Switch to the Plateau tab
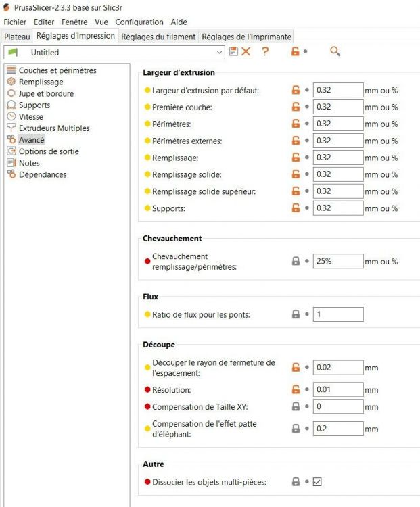This screenshot has height=507, width=420. [17, 37]
